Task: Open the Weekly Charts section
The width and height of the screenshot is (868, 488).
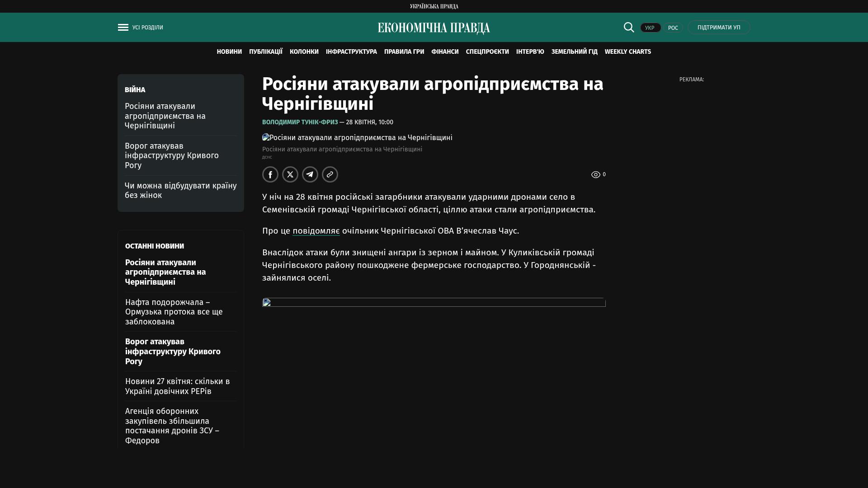Action: pos(627,52)
